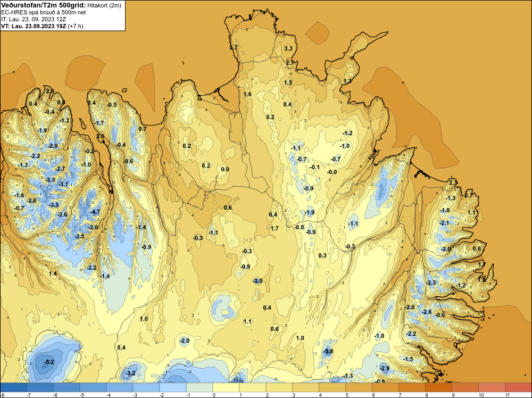Image resolution: width=532 pixels, height=398 pixels.
Task: Click the "-0.1" temperature value
Action: pos(315,167)
